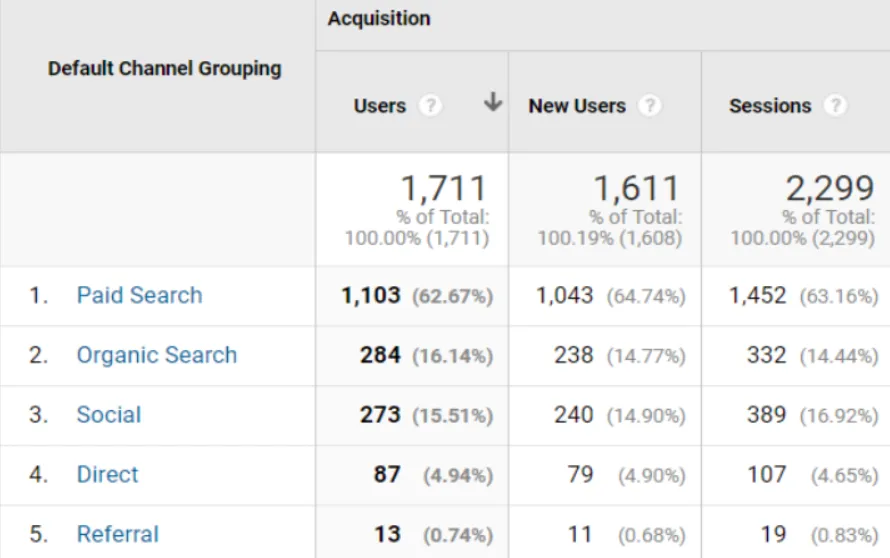Select Direct users value 87

click(387, 474)
